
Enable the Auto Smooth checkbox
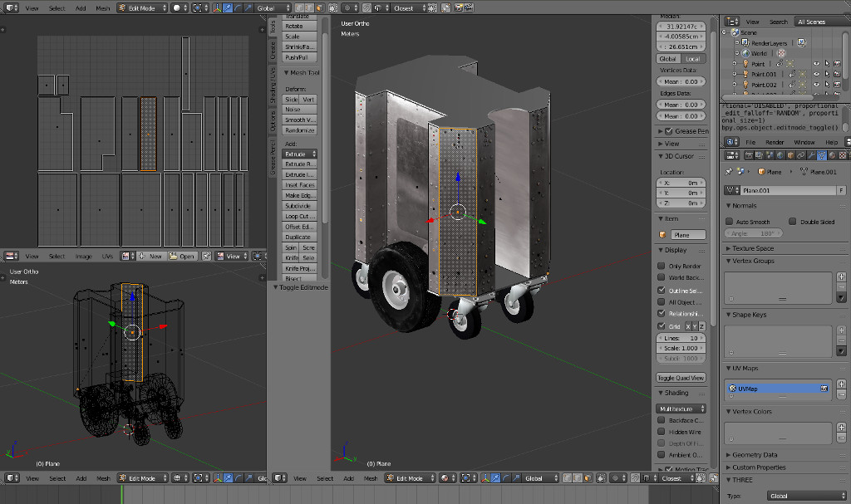(x=730, y=222)
